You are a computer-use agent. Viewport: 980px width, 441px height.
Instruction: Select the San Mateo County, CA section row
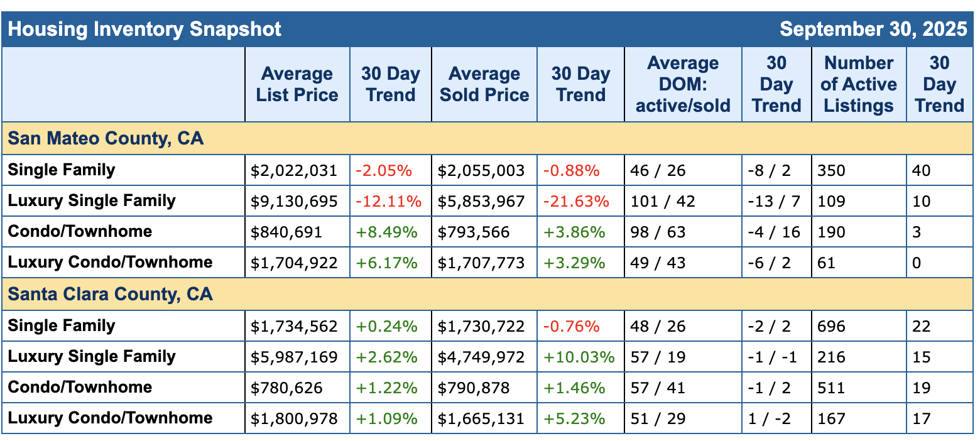click(106, 138)
